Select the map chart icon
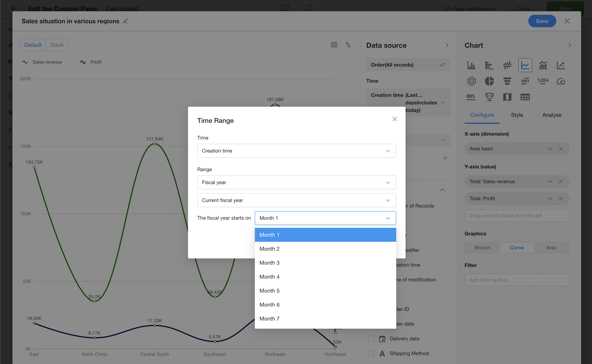This screenshot has height=364, width=592. (x=507, y=97)
